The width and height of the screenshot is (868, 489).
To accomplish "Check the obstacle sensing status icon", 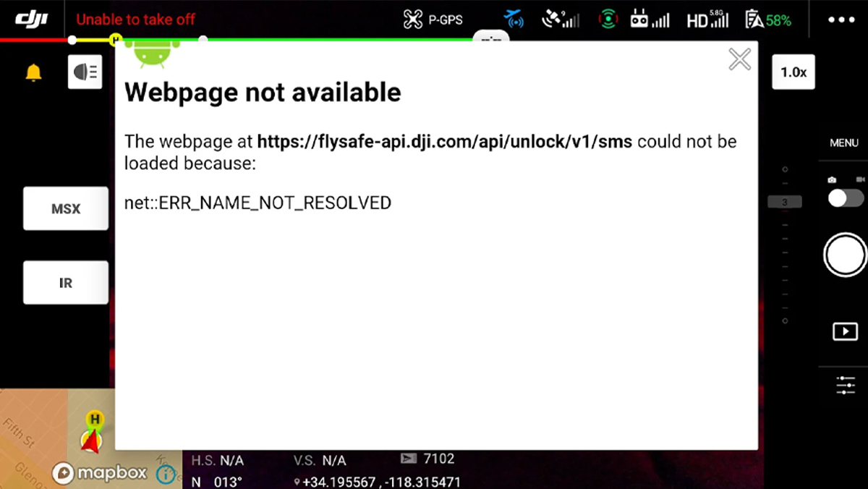I will point(514,20).
